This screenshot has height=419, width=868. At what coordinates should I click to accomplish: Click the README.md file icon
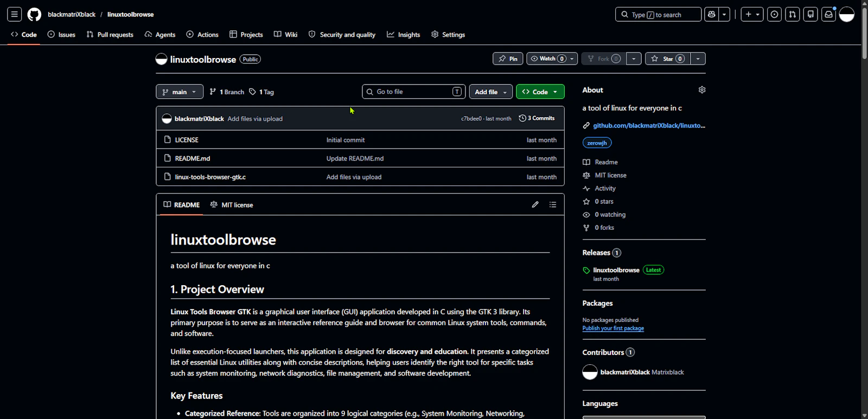coord(168,158)
